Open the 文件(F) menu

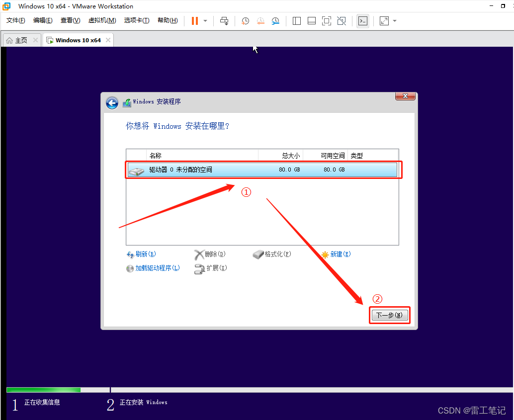16,20
